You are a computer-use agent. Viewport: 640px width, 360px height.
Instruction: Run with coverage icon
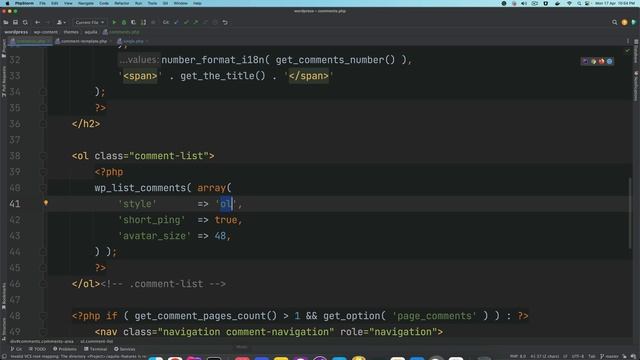point(133,22)
